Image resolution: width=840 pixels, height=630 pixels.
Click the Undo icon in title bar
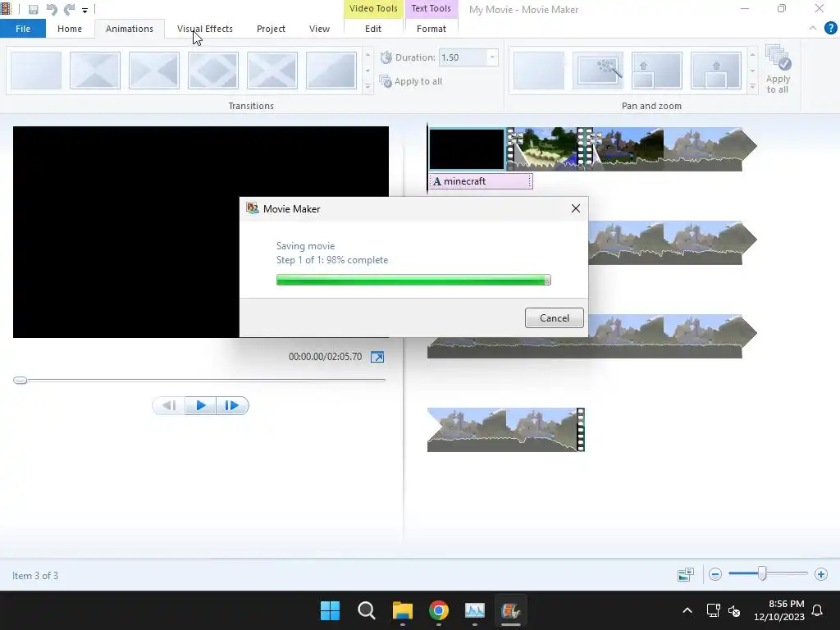coord(52,10)
